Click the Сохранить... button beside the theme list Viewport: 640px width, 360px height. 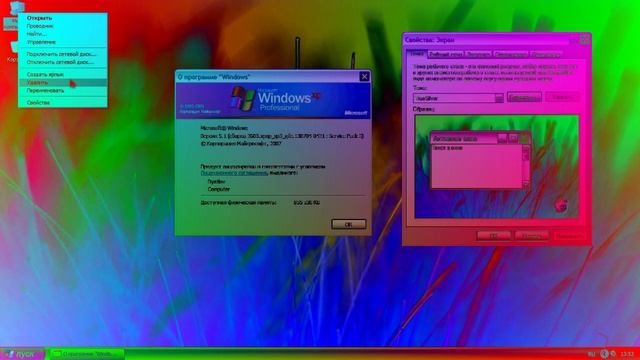click(x=524, y=97)
